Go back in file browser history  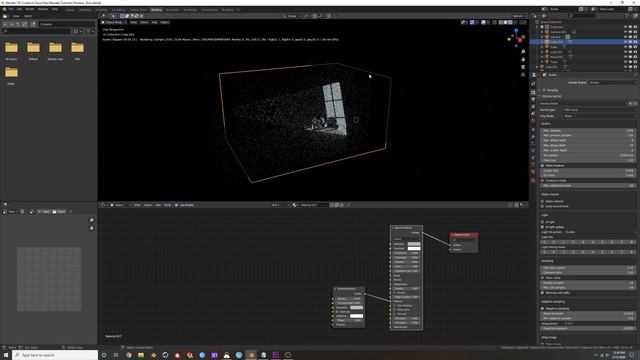pos(4,24)
